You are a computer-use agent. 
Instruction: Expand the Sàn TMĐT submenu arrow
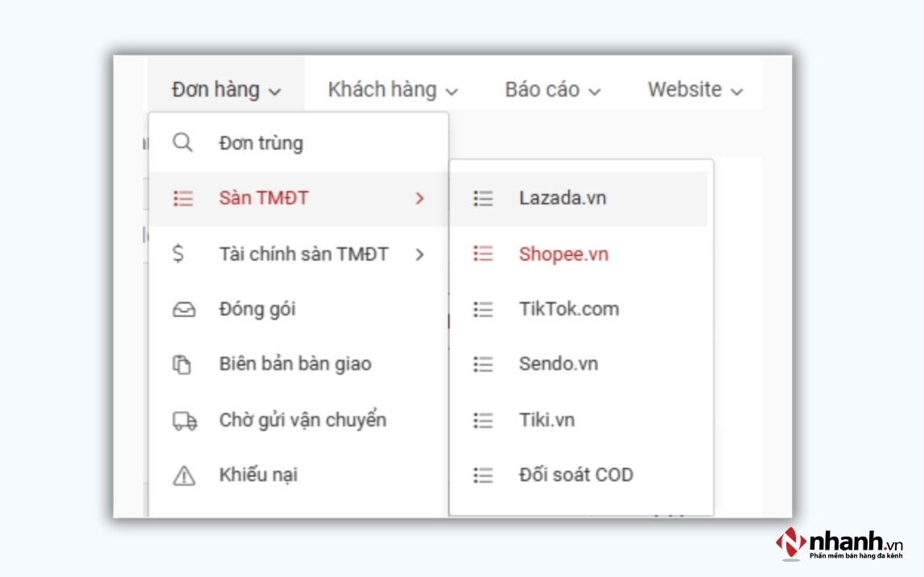(419, 198)
